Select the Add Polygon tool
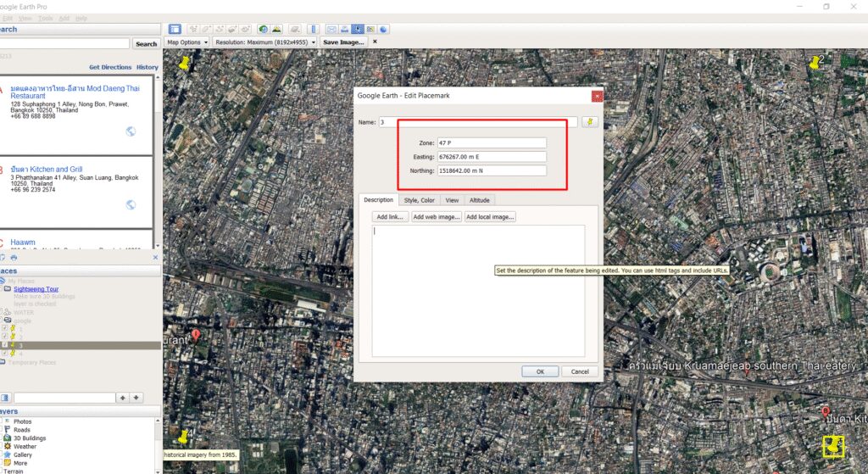Image resolution: width=868 pixels, height=474 pixels. coord(206,29)
